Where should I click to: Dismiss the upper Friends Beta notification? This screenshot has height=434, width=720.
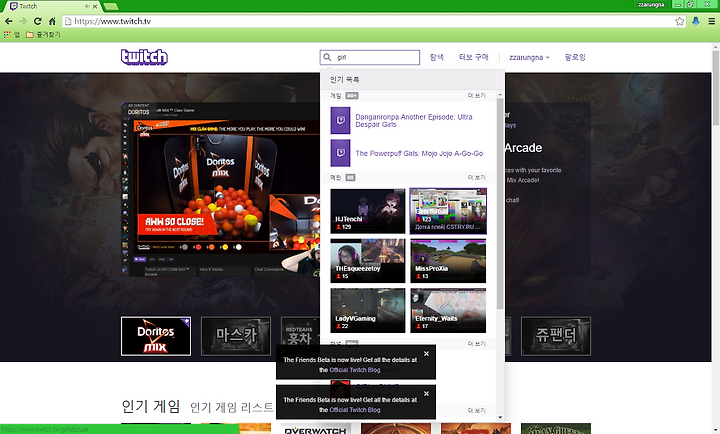click(427, 354)
